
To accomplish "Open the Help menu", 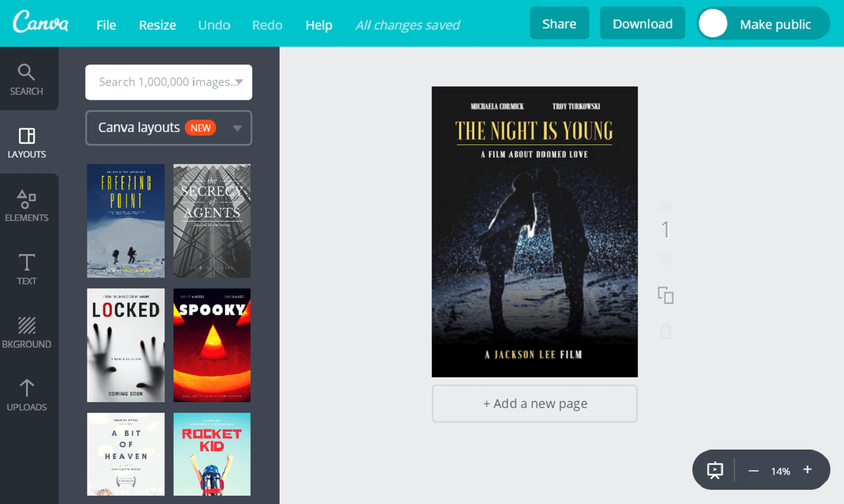I will (x=319, y=25).
